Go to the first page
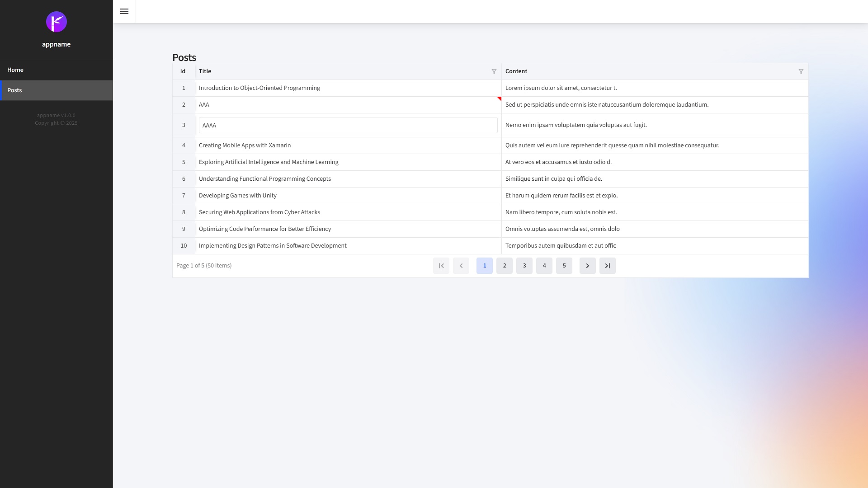The width and height of the screenshot is (868, 488). [441, 266]
